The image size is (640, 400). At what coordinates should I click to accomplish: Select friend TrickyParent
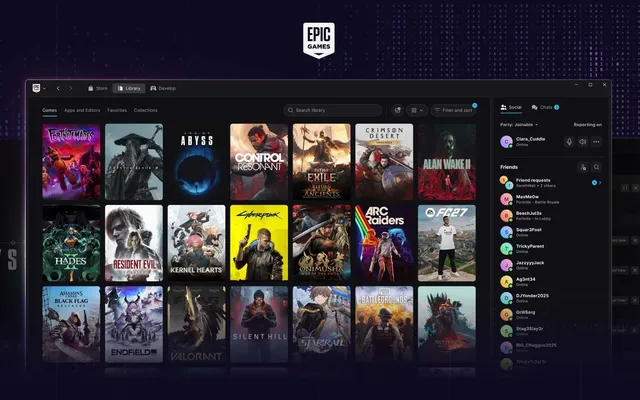tap(551, 249)
